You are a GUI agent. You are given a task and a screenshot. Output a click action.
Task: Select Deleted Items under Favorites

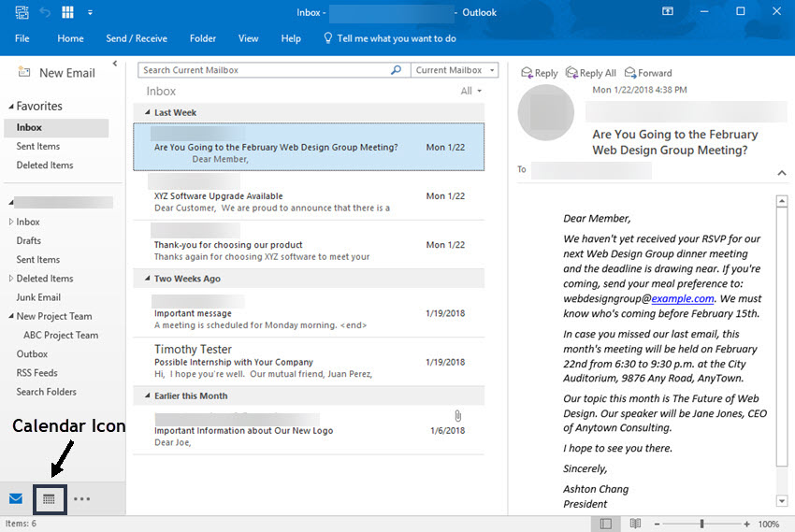pos(45,165)
